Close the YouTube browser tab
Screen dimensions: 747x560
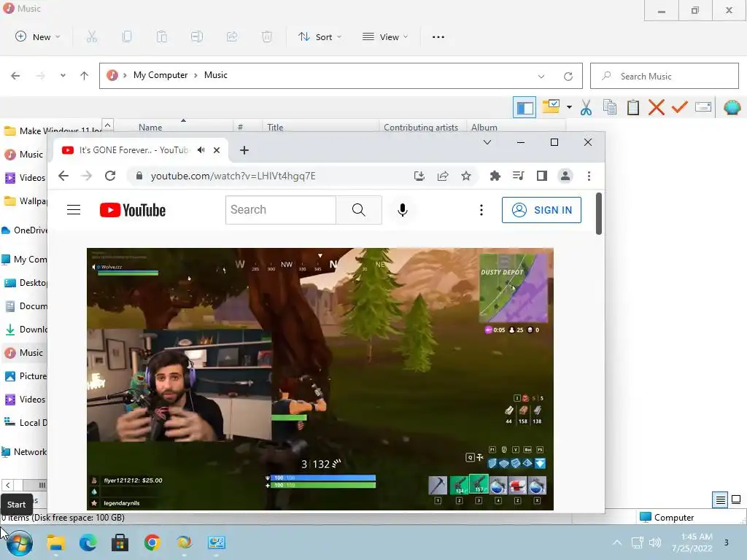coord(217,150)
